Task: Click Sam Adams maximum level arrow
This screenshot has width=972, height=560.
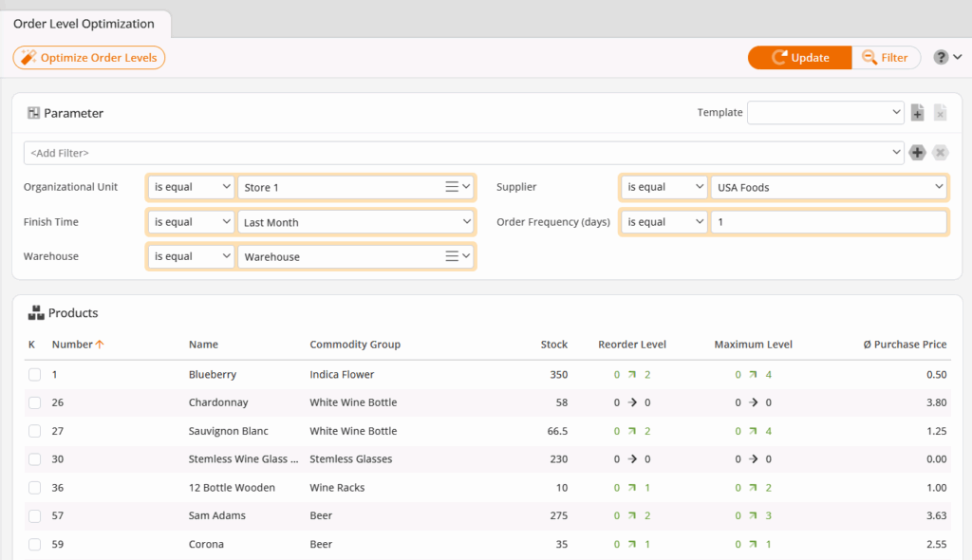Action: click(753, 515)
